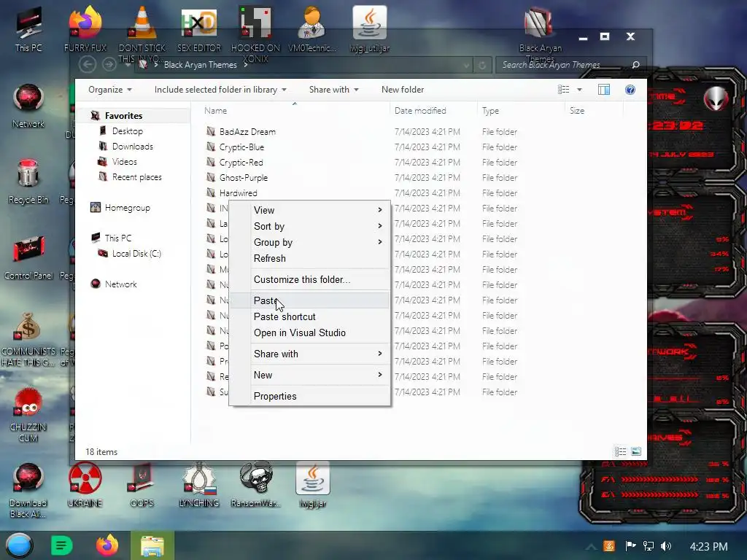Viewport: 747px width, 560px height.
Task: Select Local Disk (C:) in sidebar
Action: [136, 253]
